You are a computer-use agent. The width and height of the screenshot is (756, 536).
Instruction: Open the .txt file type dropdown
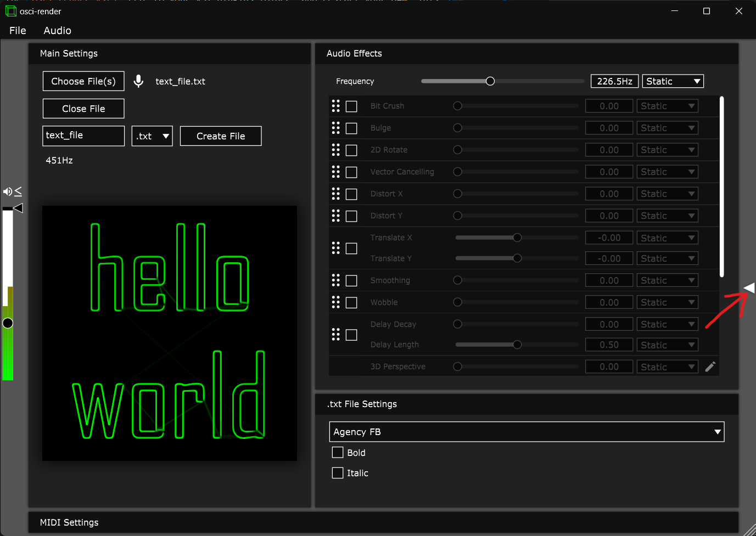(152, 136)
